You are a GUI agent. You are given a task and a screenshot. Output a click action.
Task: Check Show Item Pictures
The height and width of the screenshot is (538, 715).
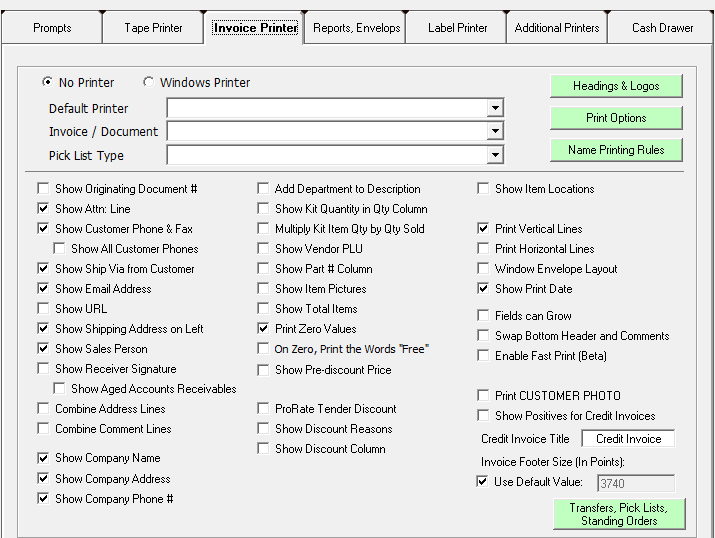(x=263, y=289)
